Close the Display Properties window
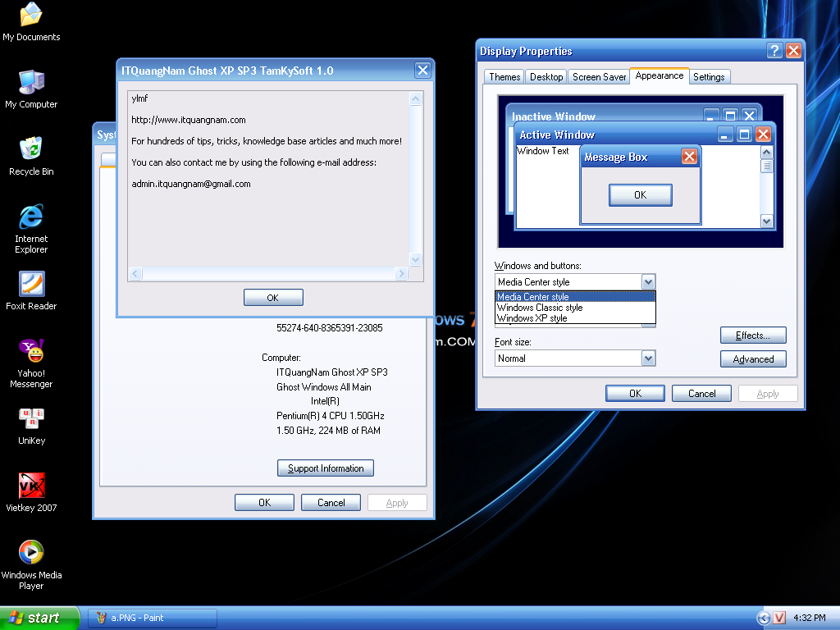The image size is (840, 630). coord(793,50)
